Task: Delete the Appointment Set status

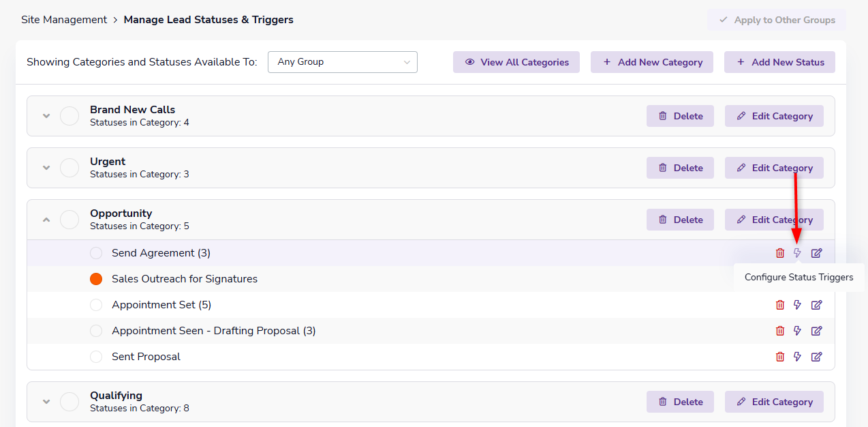Action: click(780, 305)
